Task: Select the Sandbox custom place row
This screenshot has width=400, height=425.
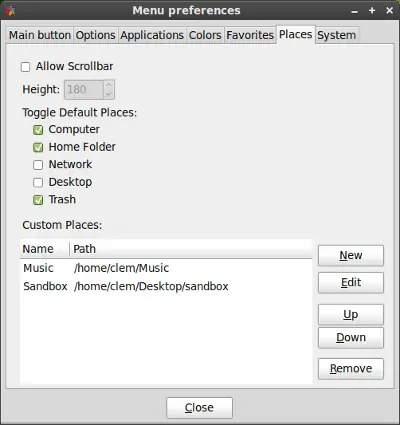Action: tap(166, 286)
